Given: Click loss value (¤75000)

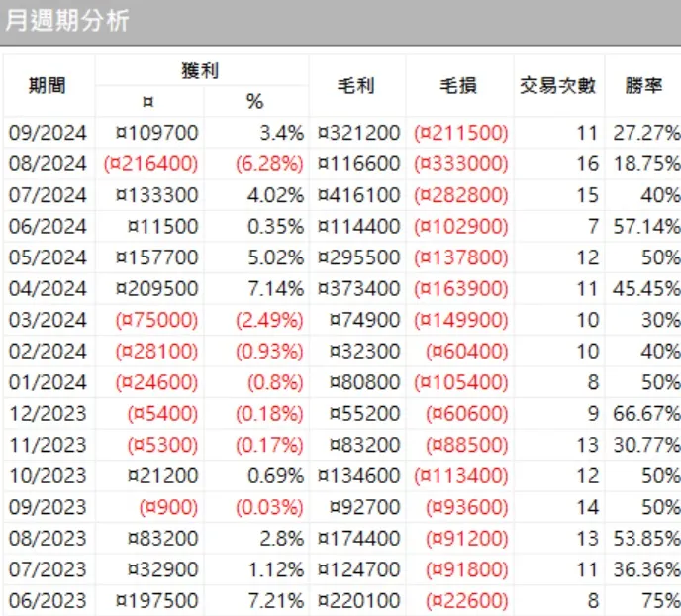Looking at the screenshot, I should (x=156, y=320).
